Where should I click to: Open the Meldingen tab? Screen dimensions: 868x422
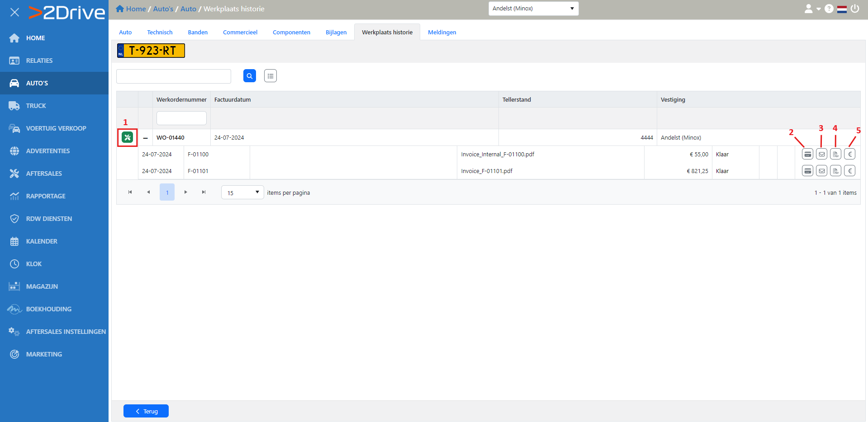(x=442, y=33)
